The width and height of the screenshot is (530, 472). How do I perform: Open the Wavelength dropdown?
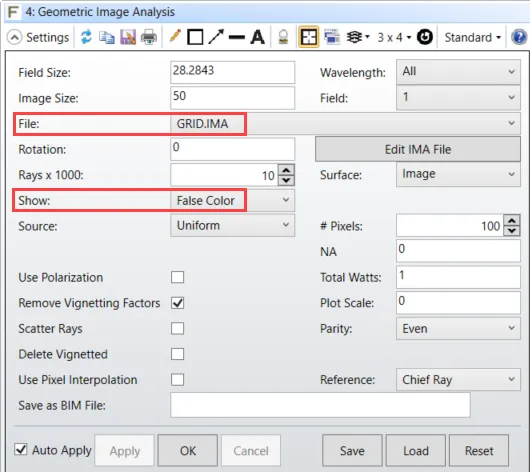[x=458, y=72]
